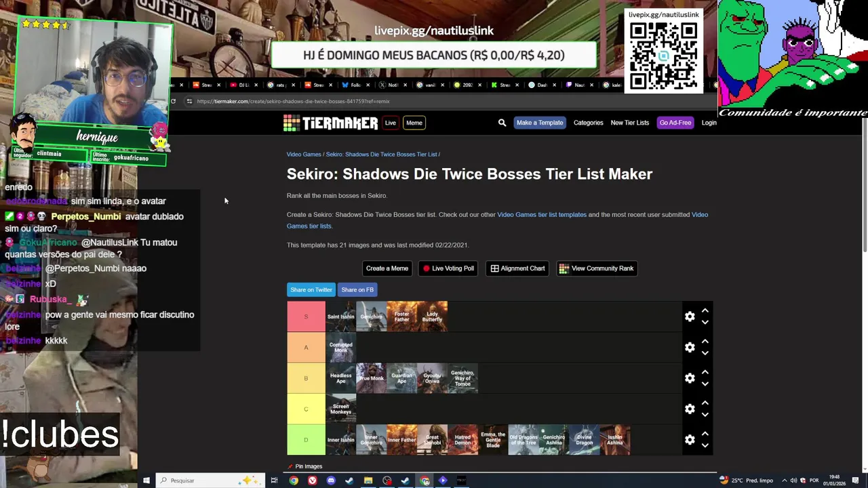Select Divine Dragon boss image
The image size is (868, 488).
pos(585,440)
